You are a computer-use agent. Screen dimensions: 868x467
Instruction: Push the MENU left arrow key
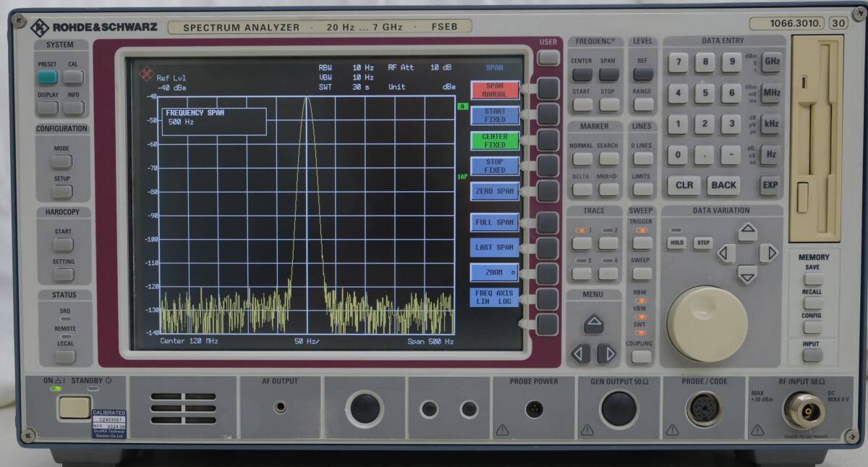click(580, 353)
